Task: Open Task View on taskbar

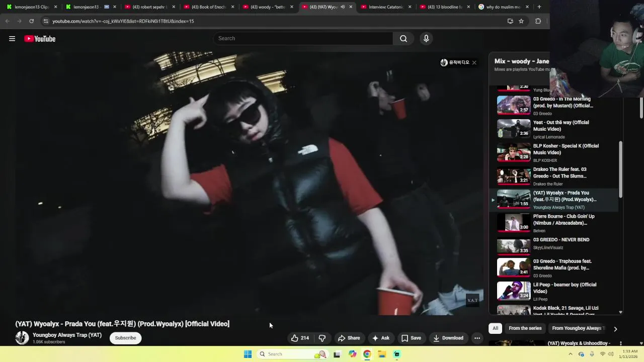Action: point(337,354)
